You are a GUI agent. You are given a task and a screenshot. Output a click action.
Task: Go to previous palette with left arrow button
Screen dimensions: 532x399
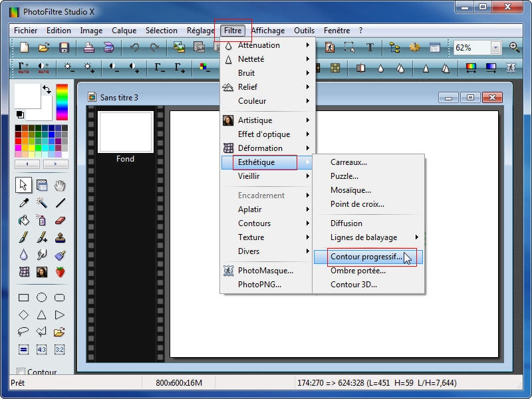[x=27, y=164]
